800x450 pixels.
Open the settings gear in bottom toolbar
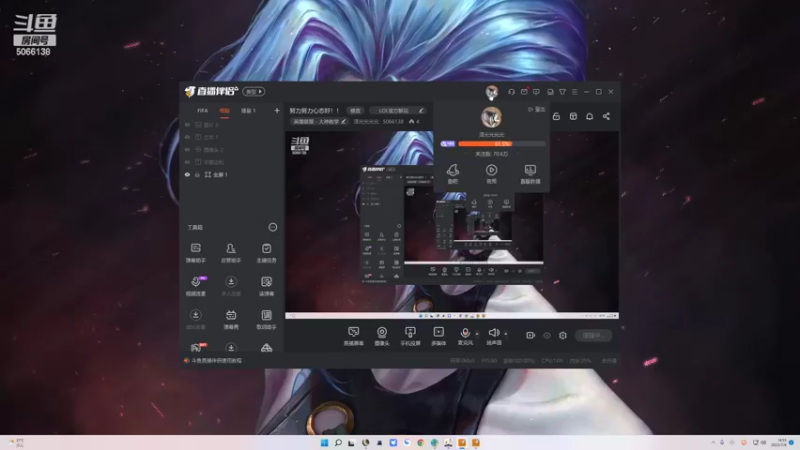click(x=563, y=335)
